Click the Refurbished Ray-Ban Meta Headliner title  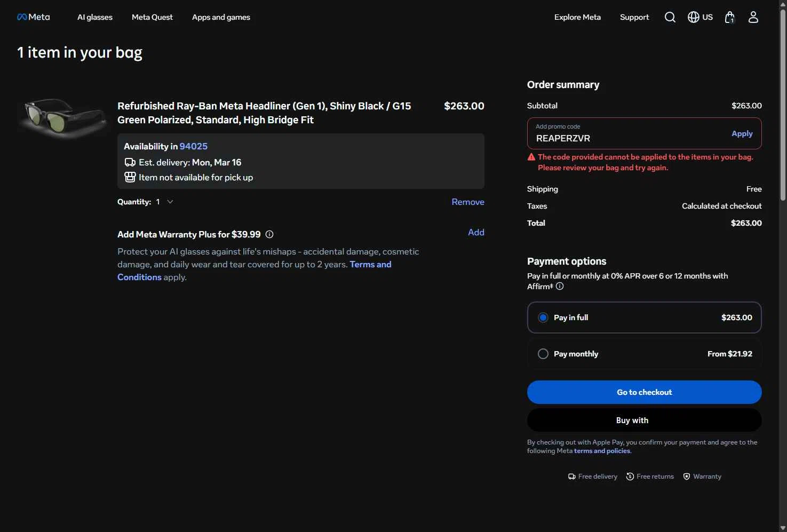click(x=264, y=113)
